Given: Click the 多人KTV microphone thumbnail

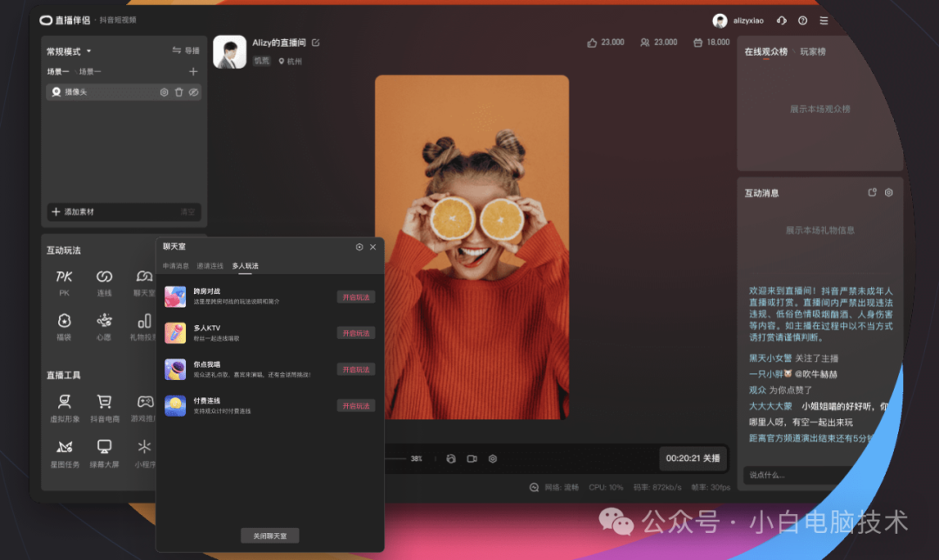Looking at the screenshot, I should pos(176,333).
